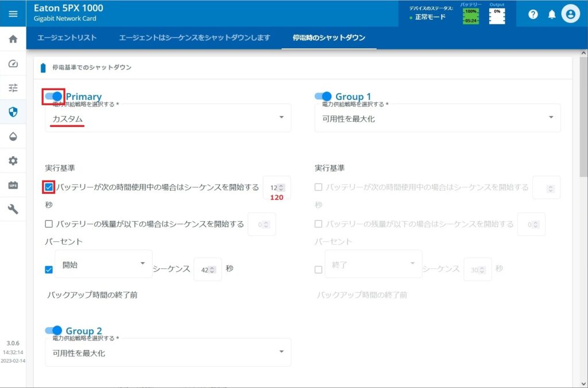
Task: View notifications via the bell icon
Action: pyautogui.click(x=552, y=14)
